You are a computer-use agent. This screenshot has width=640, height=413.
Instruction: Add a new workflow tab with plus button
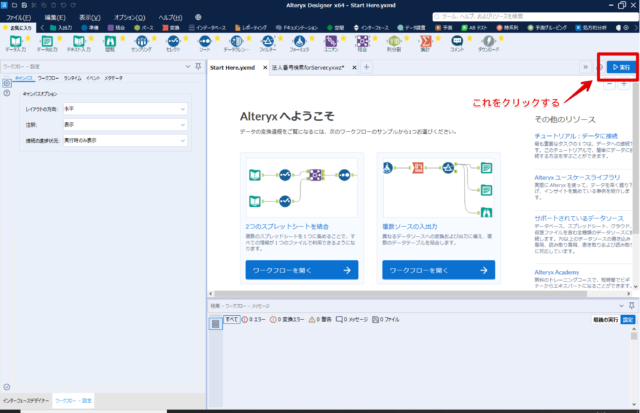[367, 67]
